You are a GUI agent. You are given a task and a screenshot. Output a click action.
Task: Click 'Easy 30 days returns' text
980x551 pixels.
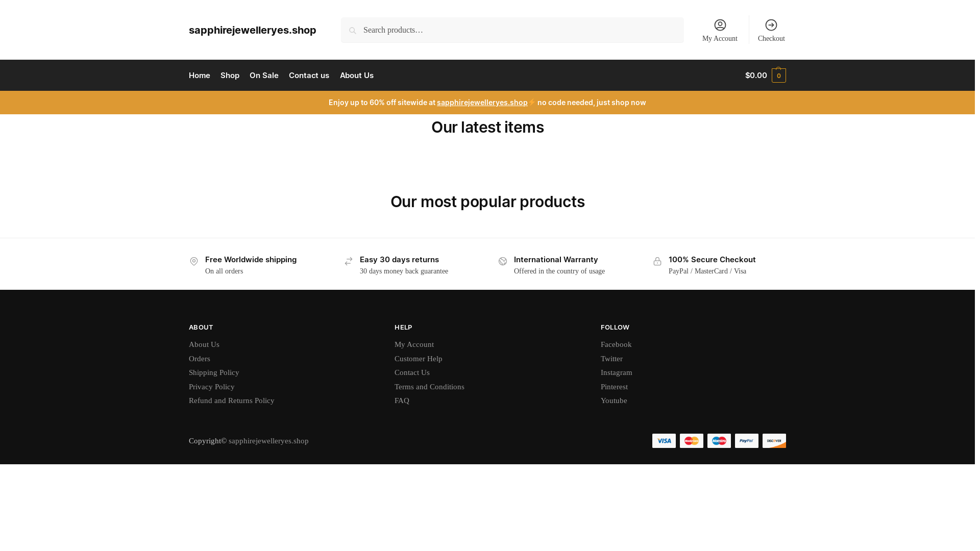(x=399, y=260)
